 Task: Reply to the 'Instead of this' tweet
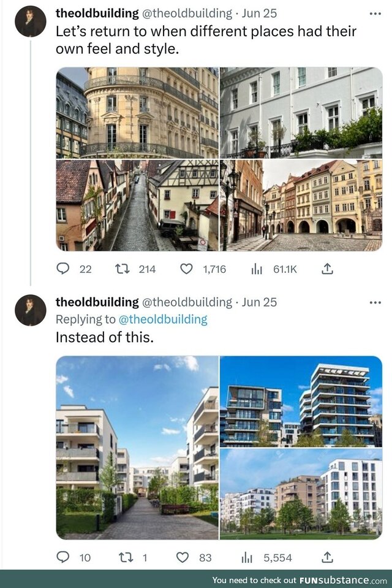tap(64, 557)
